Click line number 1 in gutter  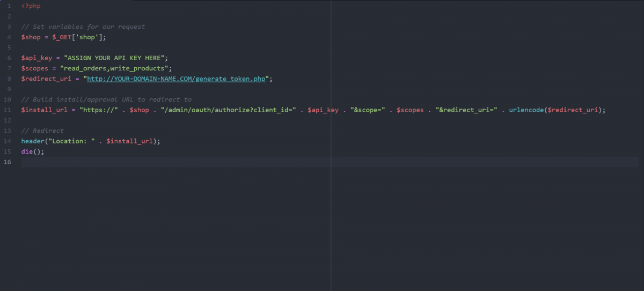[x=9, y=6]
